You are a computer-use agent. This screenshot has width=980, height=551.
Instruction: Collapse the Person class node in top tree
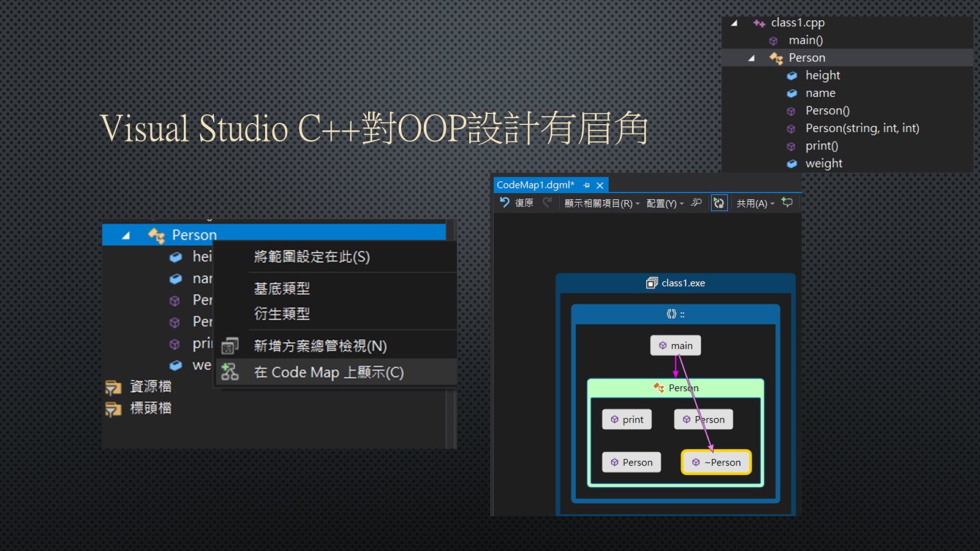(x=752, y=58)
